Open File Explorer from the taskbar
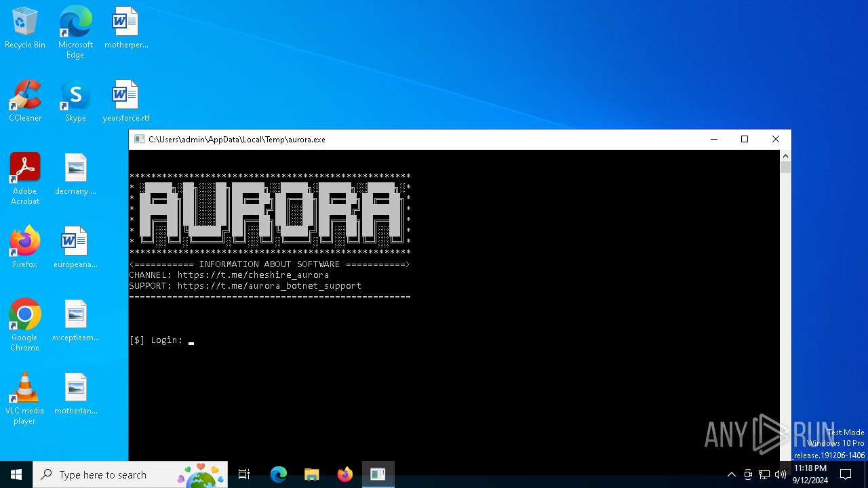This screenshot has height=488, width=868. (x=312, y=474)
